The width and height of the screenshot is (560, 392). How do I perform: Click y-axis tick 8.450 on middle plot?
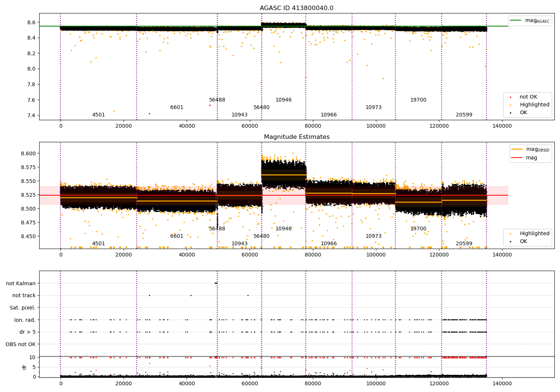(x=28, y=236)
